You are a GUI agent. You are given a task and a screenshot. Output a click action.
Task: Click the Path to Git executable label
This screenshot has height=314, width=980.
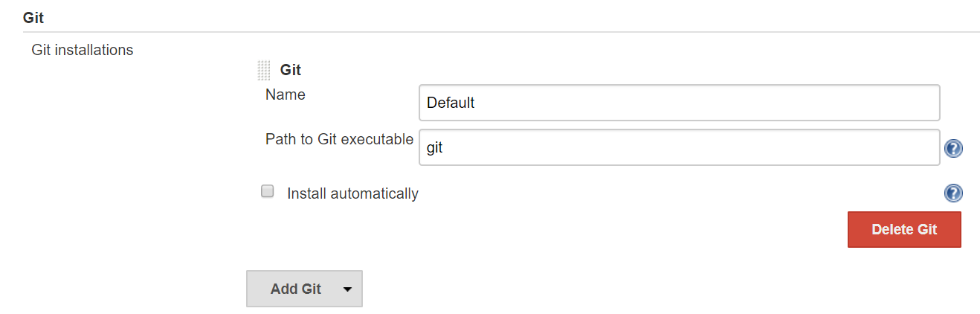pos(339,139)
